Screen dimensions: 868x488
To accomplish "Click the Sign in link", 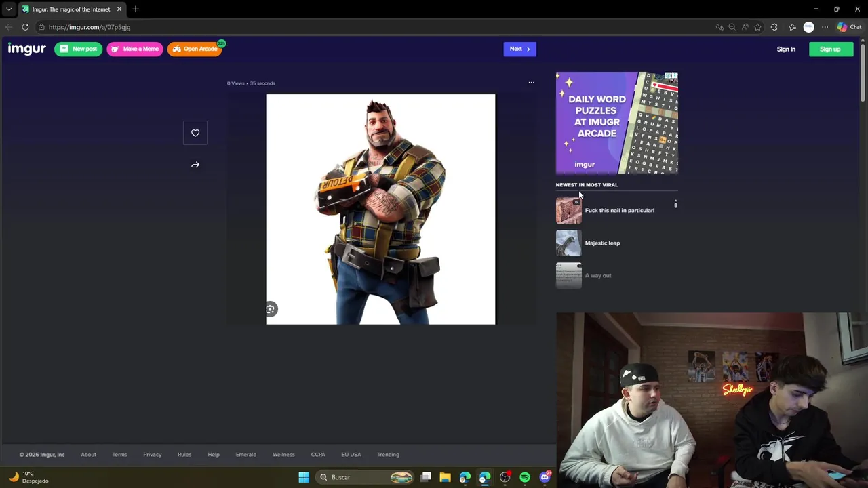I will tap(786, 49).
